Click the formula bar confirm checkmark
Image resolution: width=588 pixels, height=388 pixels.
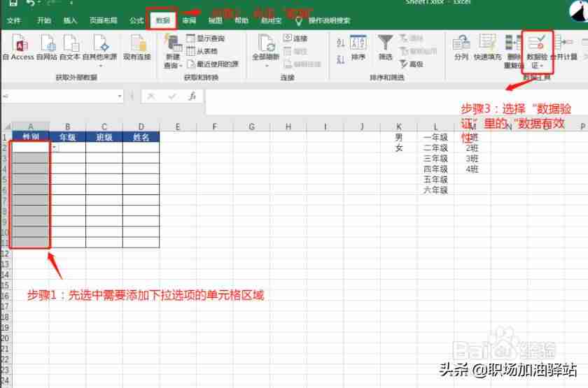coord(172,96)
